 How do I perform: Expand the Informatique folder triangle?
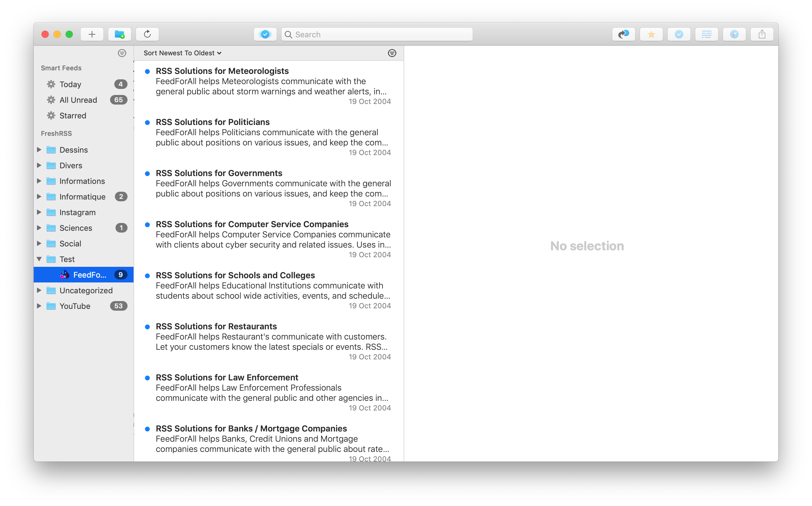point(39,197)
